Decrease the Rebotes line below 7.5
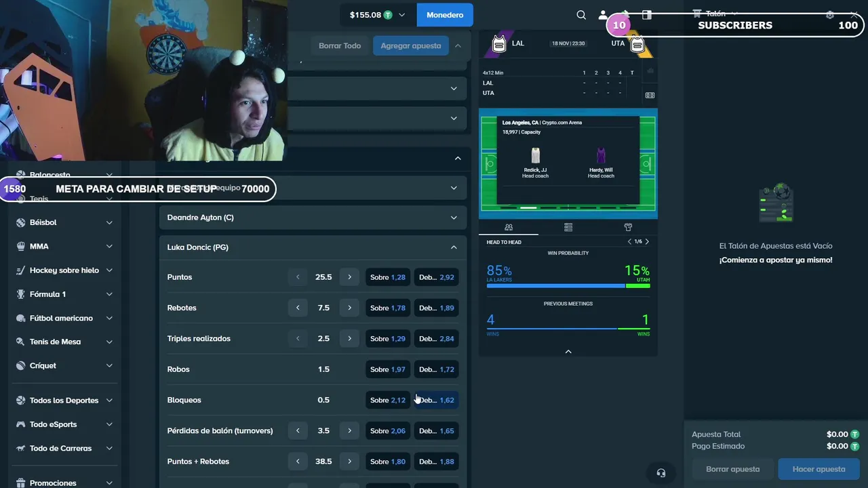 298,308
